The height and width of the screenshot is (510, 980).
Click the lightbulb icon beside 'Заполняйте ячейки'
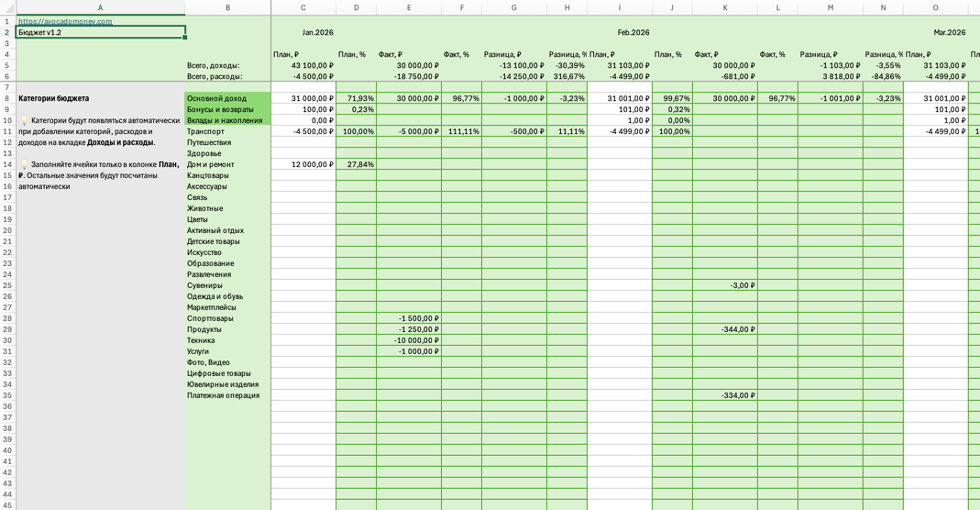(x=25, y=165)
